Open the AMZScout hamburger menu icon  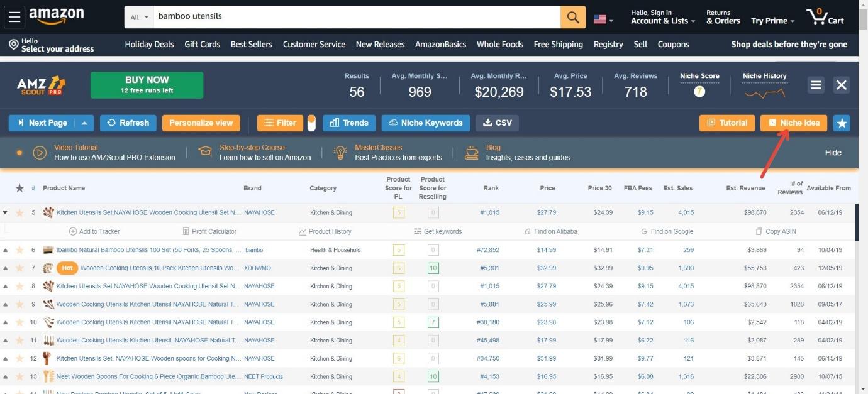pyautogui.click(x=816, y=85)
